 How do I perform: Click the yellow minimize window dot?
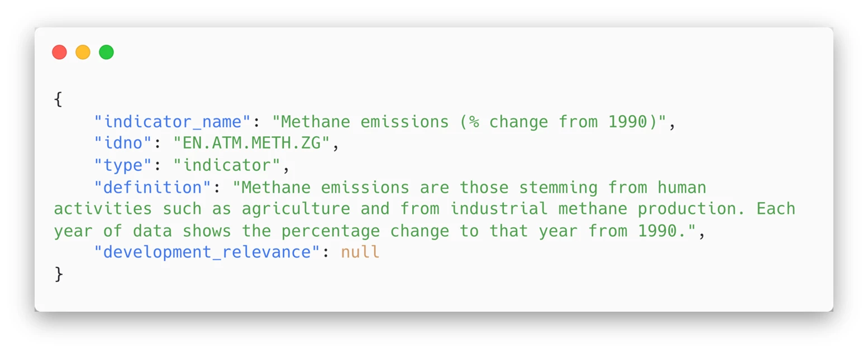83,53
